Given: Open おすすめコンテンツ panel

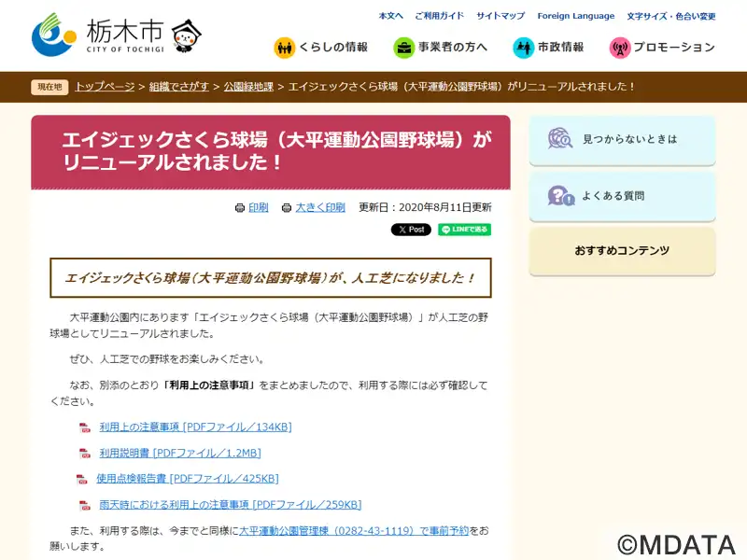Looking at the screenshot, I should pyautogui.click(x=622, y=251).
